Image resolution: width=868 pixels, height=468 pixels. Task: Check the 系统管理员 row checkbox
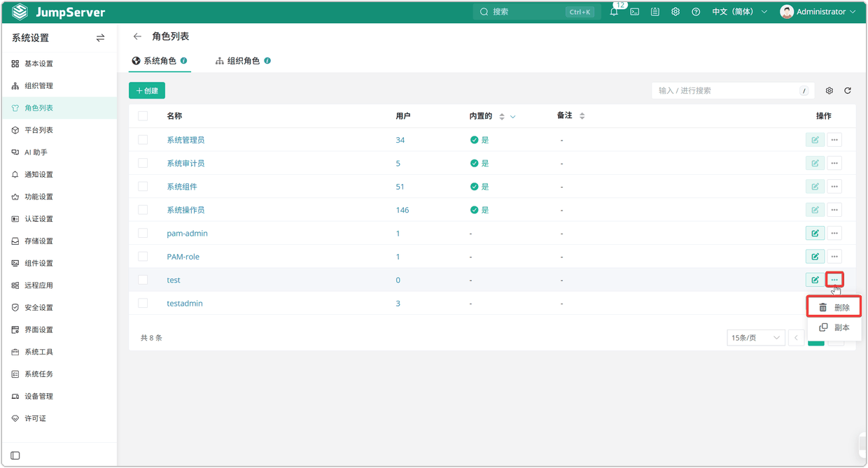[143, 140]
